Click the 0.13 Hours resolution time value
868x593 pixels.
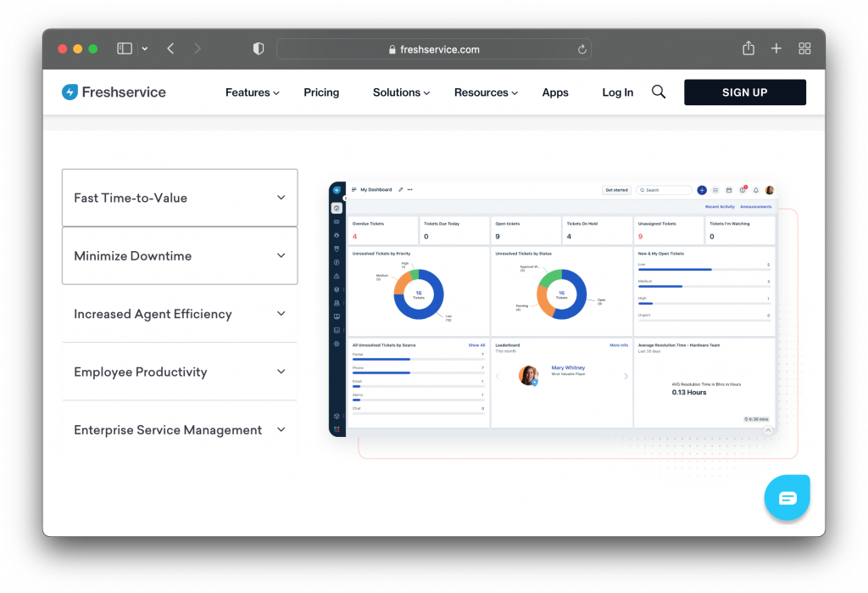689,393
